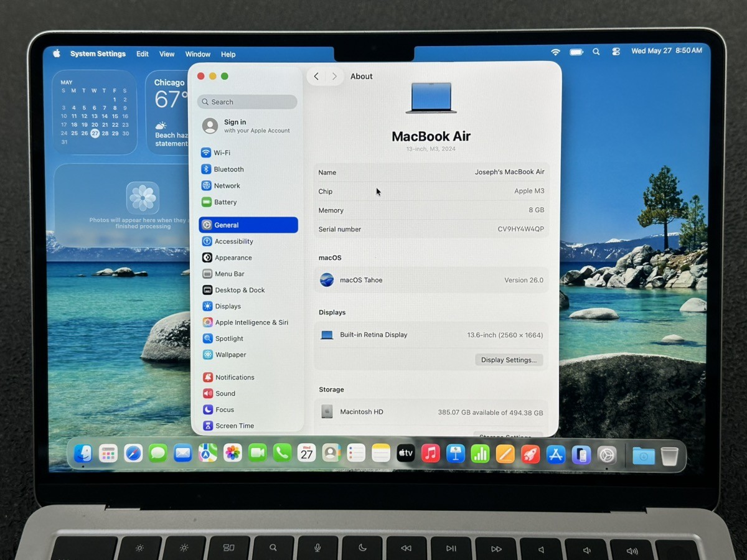747x560 pixels.
Task: Open Music from the Dock
Action: (x=431, y=454)
